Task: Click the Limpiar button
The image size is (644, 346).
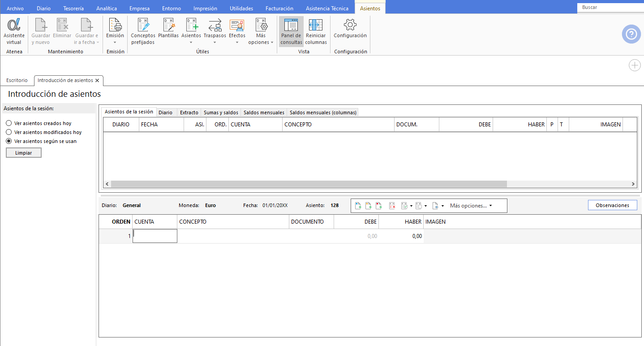Action: [24, 153]
